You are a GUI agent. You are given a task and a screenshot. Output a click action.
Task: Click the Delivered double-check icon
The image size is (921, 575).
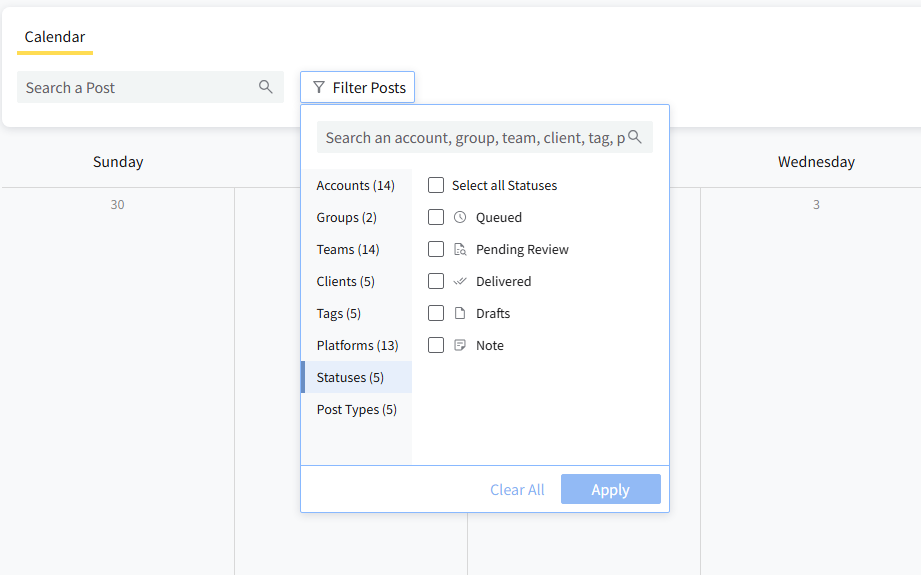pyautogui.click(x=460, y=281)
